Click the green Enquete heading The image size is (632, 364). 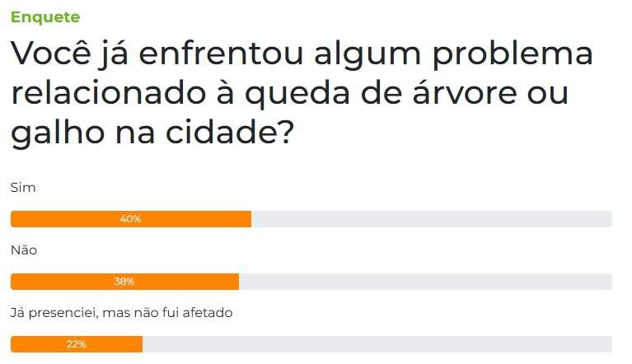(x=45, y=17)
